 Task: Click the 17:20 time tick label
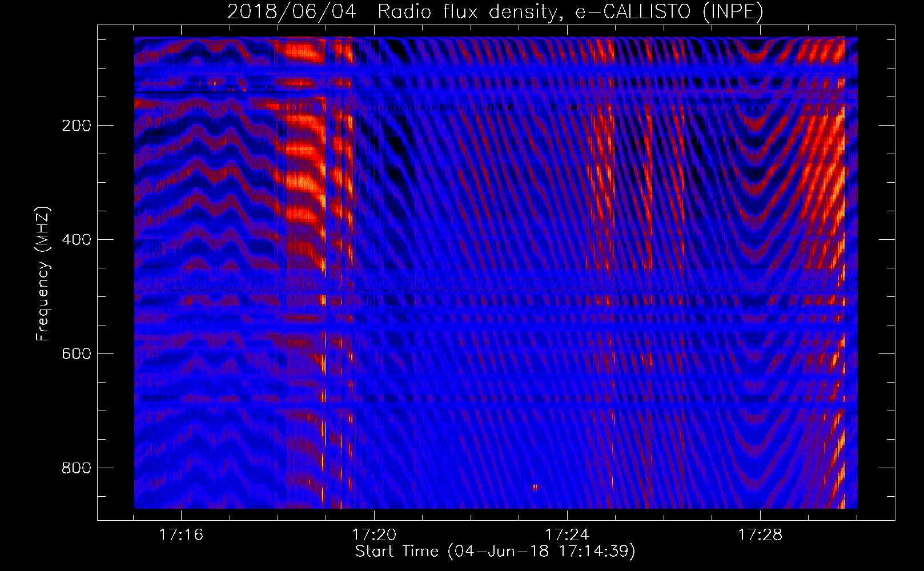click(374, 535)
